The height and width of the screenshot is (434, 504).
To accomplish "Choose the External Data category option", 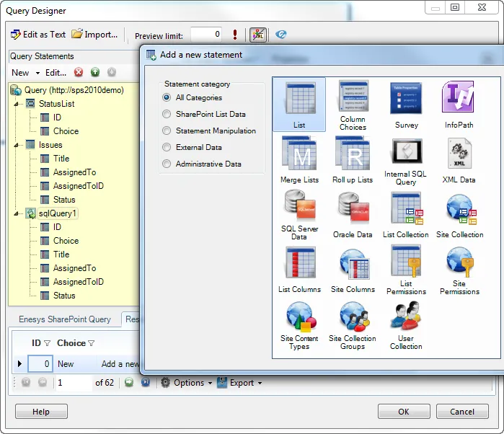I will tap(167, 147).
